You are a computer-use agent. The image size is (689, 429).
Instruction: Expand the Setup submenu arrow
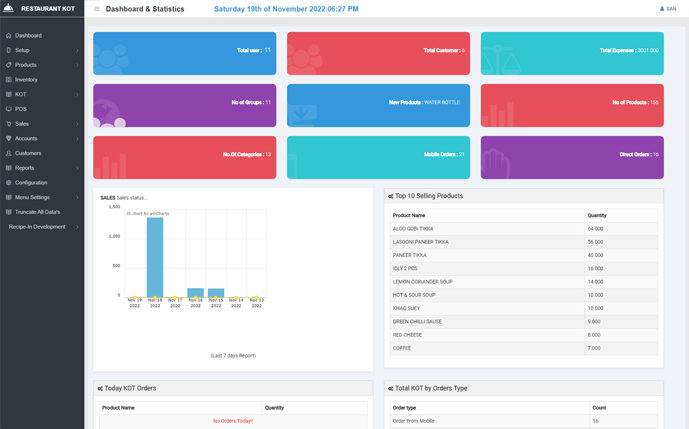tap(77, 50)
